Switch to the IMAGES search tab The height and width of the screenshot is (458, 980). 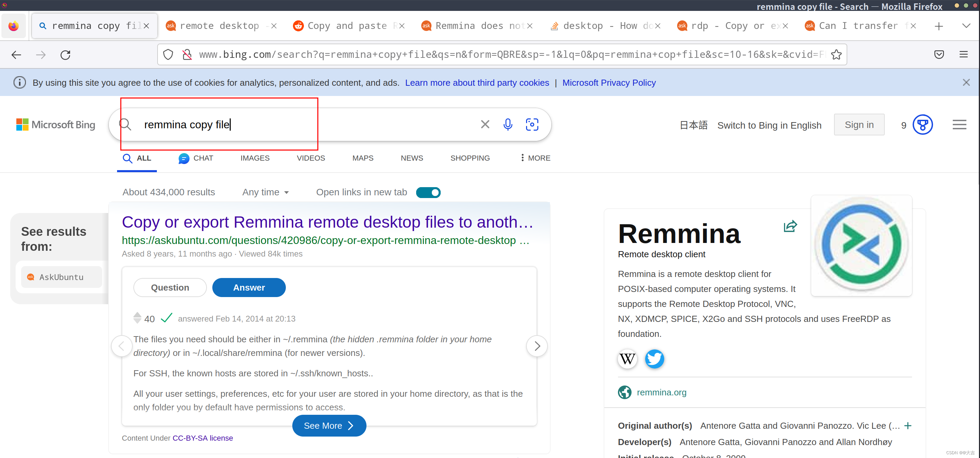click(255, 158)
